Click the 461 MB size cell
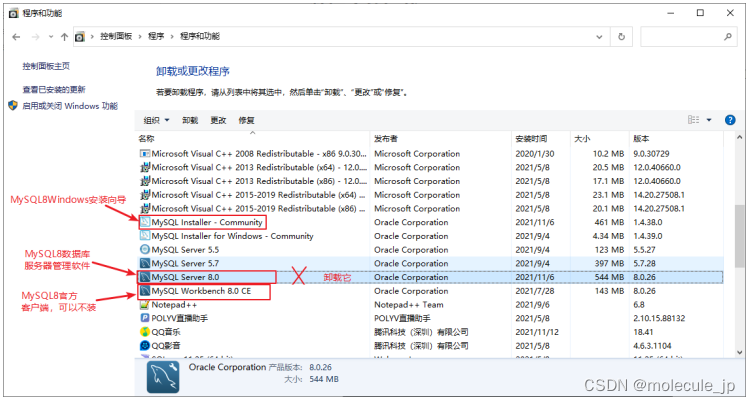The image size is (750, 404). pos(609,222)
